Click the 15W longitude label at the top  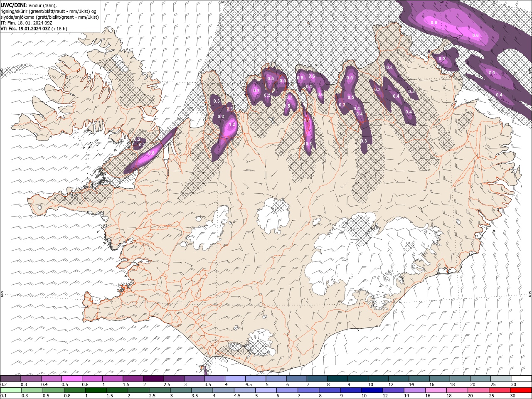click(x=440, y=2)
